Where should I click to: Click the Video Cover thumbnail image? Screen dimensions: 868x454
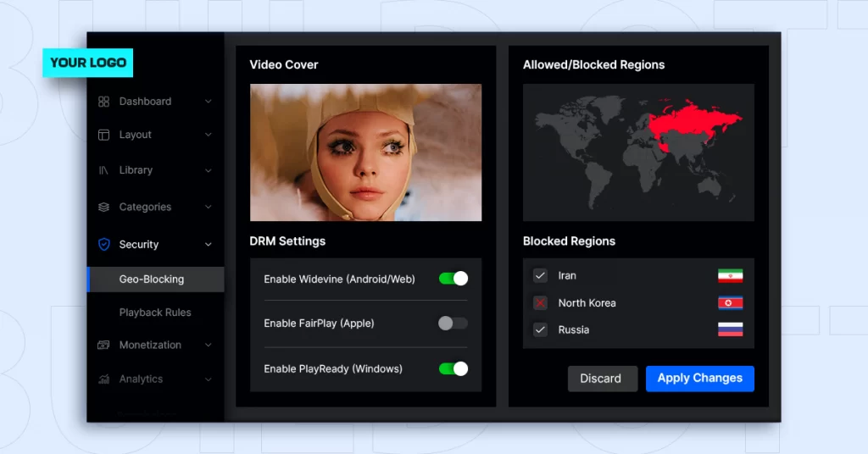(x=365, y=152)
